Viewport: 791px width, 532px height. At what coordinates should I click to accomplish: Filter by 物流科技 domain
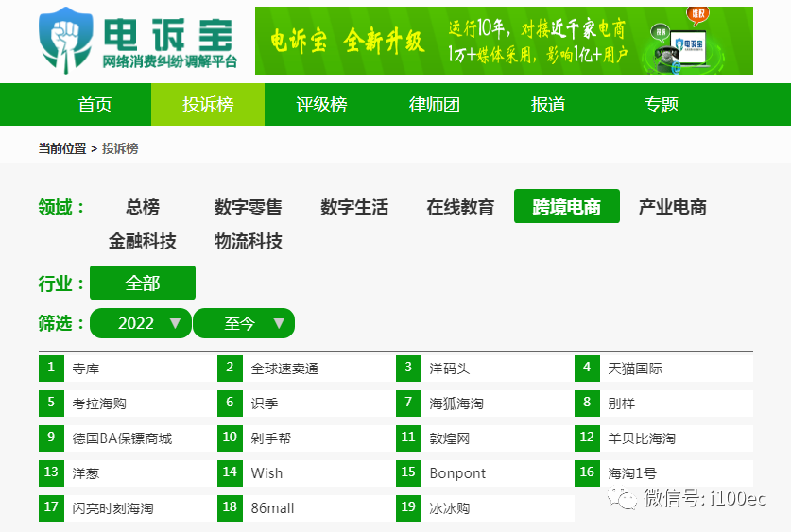tap(249, 241)
